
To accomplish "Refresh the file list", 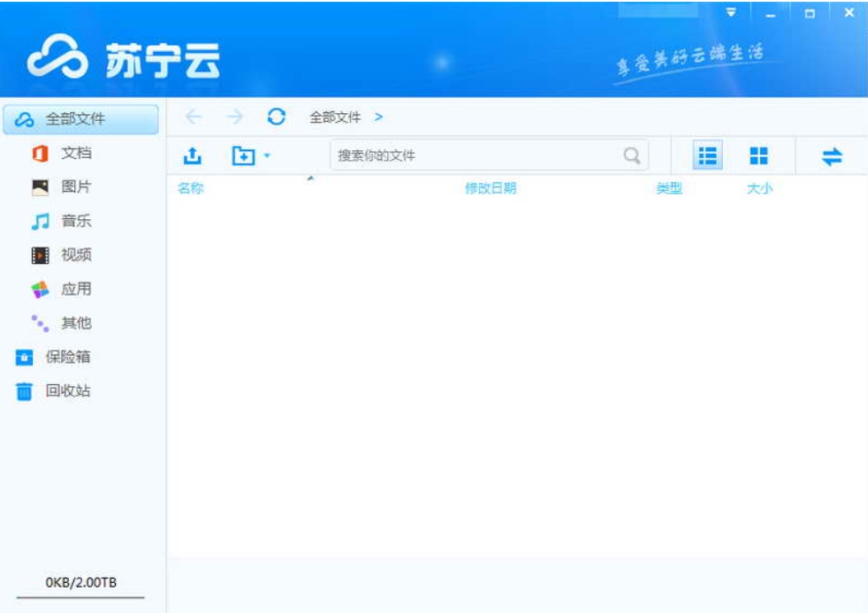I will (277, 117).
